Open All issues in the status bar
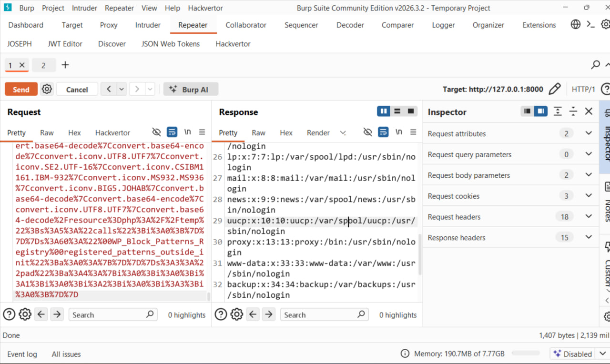The height and width of the screenshot is (364, 610). tap(66, 354)
